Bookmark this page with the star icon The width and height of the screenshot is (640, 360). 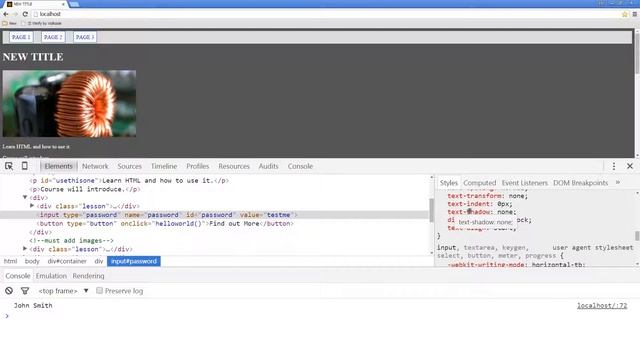click(x=624, y=14)
